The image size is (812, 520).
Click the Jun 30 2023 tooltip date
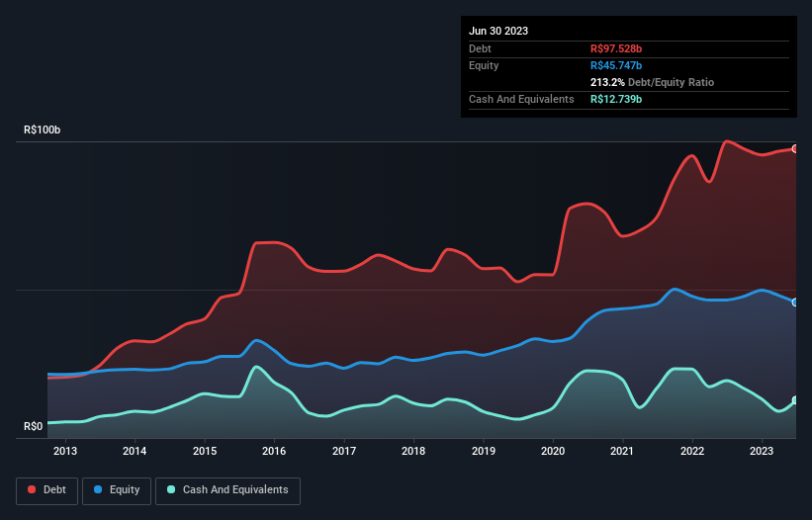coord(498,31)
